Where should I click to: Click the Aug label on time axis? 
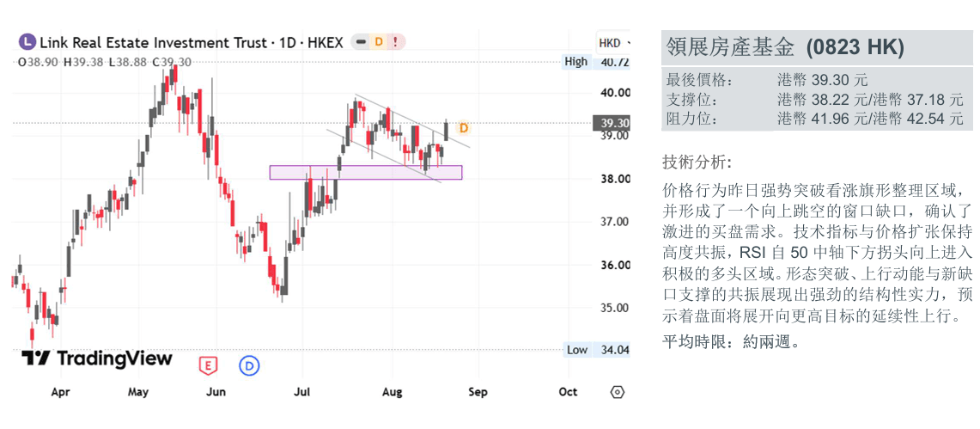392,393
